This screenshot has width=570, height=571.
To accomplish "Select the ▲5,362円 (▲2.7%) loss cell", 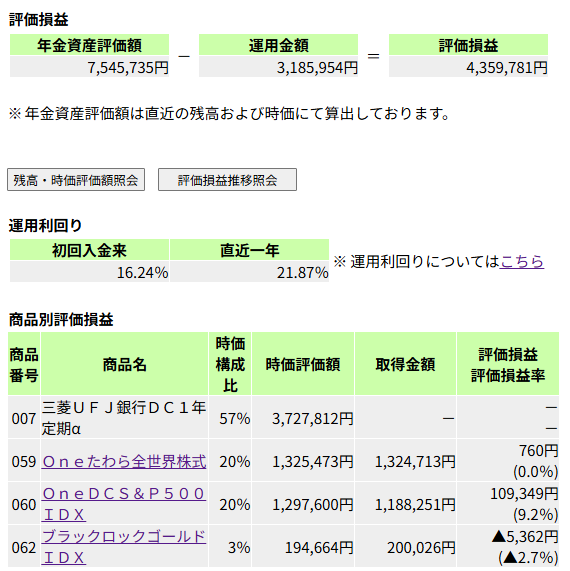I will (x=508, y=547).
